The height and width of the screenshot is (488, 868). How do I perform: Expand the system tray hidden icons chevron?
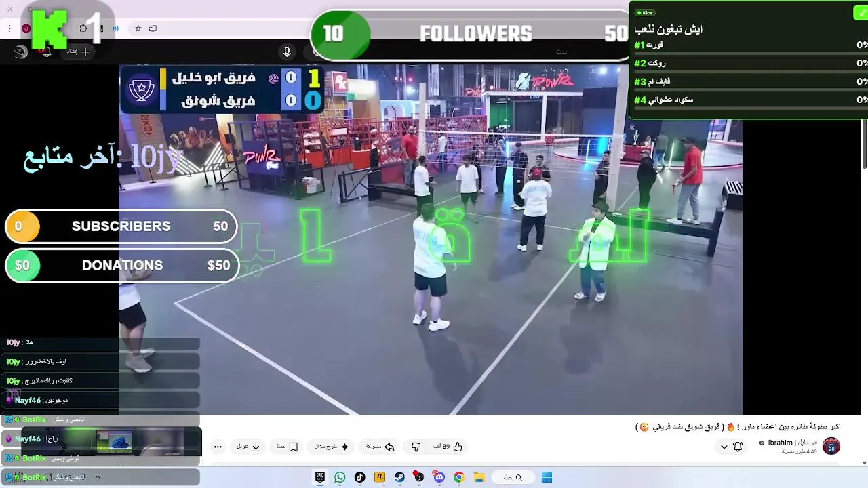pos(97,477)
